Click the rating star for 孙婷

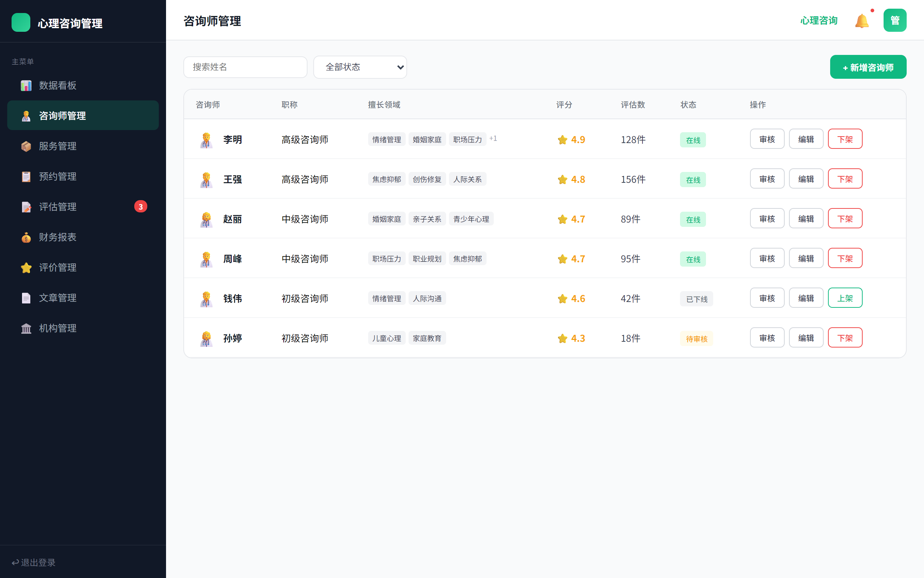click(562, 338)
